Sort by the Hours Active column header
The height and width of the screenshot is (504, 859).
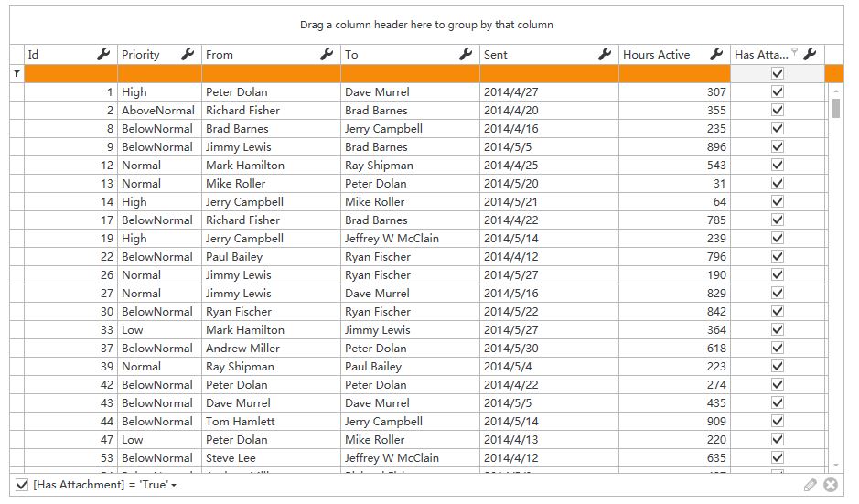point(656,54)
